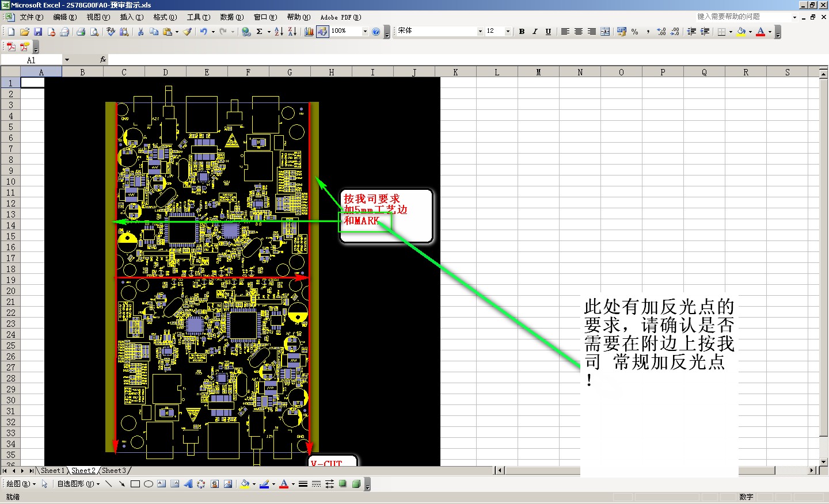829x504 pixels.
Task: Click the formula bar input
Action: (467, 60)
